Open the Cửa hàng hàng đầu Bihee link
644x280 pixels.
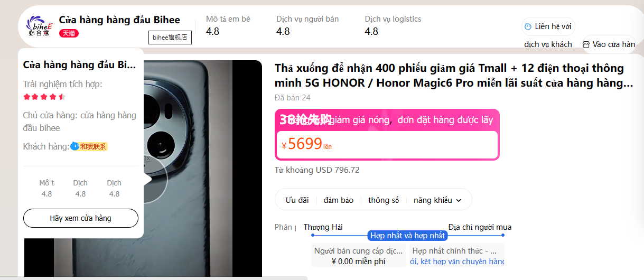119,20
